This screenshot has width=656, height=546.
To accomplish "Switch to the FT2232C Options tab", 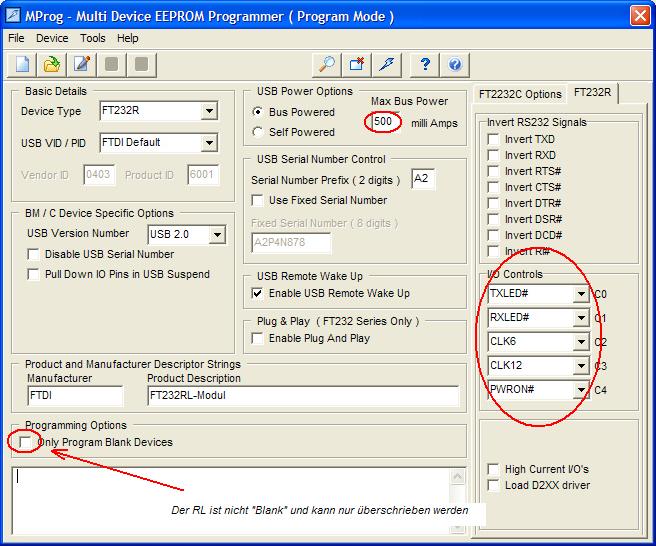I will 519,94.
